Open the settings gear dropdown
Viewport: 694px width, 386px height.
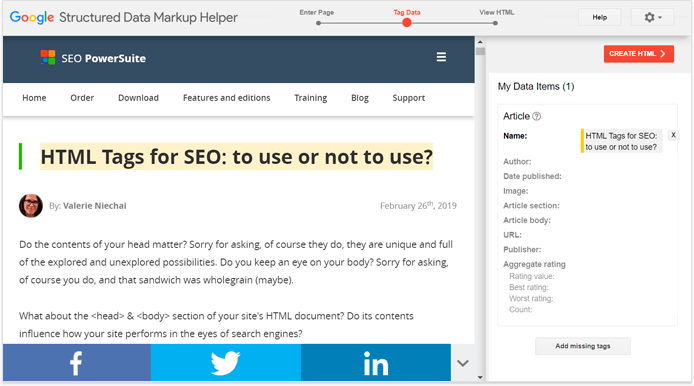[652, 17]
